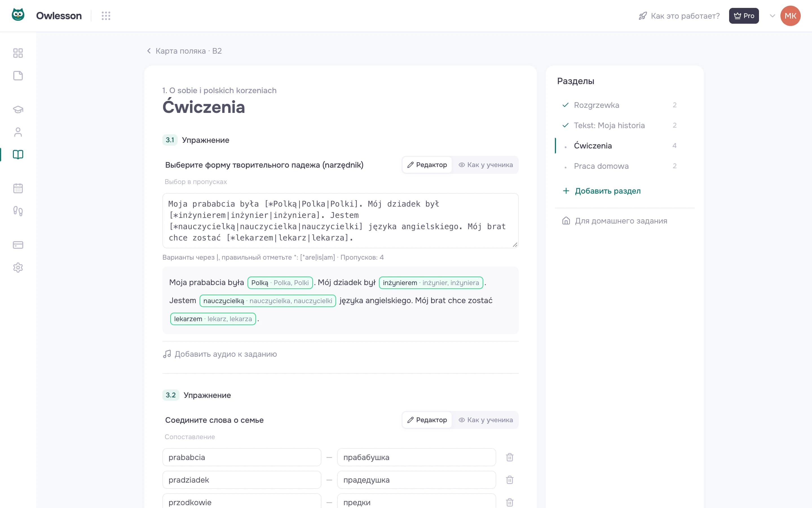The width and height of the screenshot is (812, 508).
Task: Go back to Карта поляка · B2
Action: click(x=184, y=51)
